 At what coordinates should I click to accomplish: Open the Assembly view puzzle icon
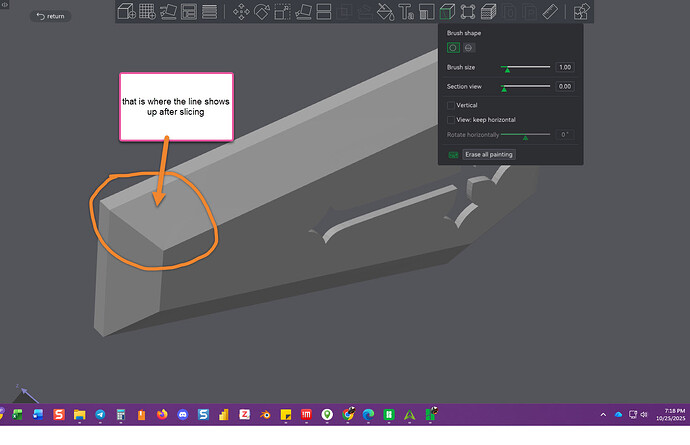click(x=581, y=12)
